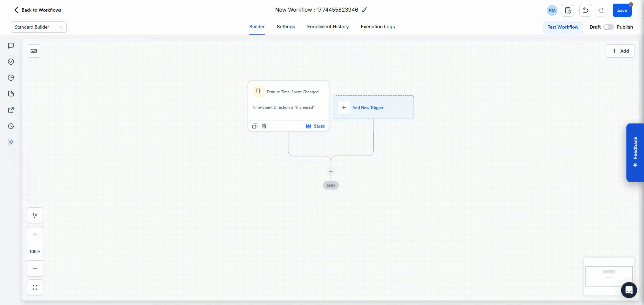View trigger Stats
The image size is (644, 305).
[x=315, y=126]
